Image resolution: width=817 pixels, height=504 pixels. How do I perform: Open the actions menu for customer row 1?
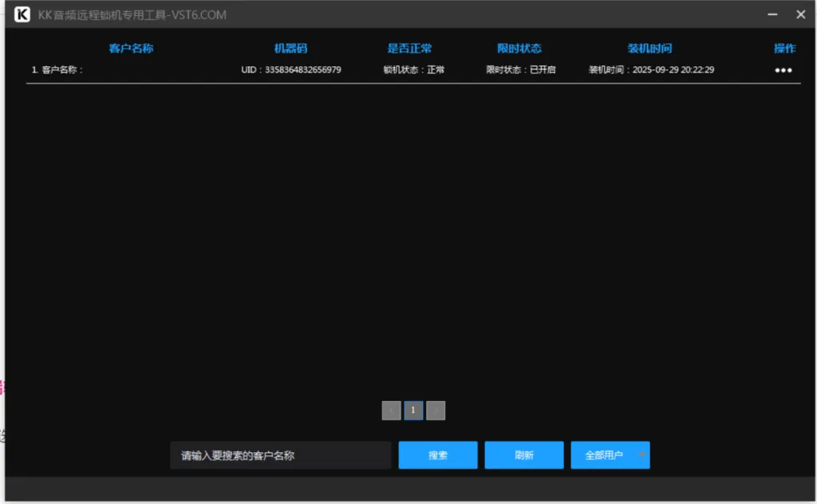click(783, 70)
